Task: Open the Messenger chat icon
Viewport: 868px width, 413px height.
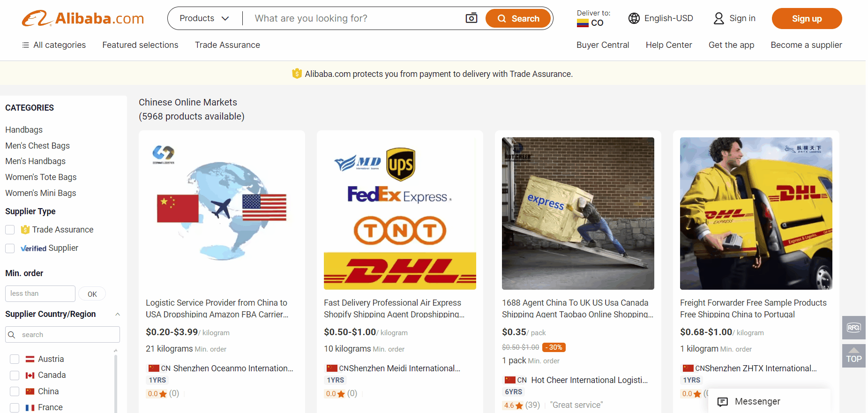Action: [x=723, y=401]
